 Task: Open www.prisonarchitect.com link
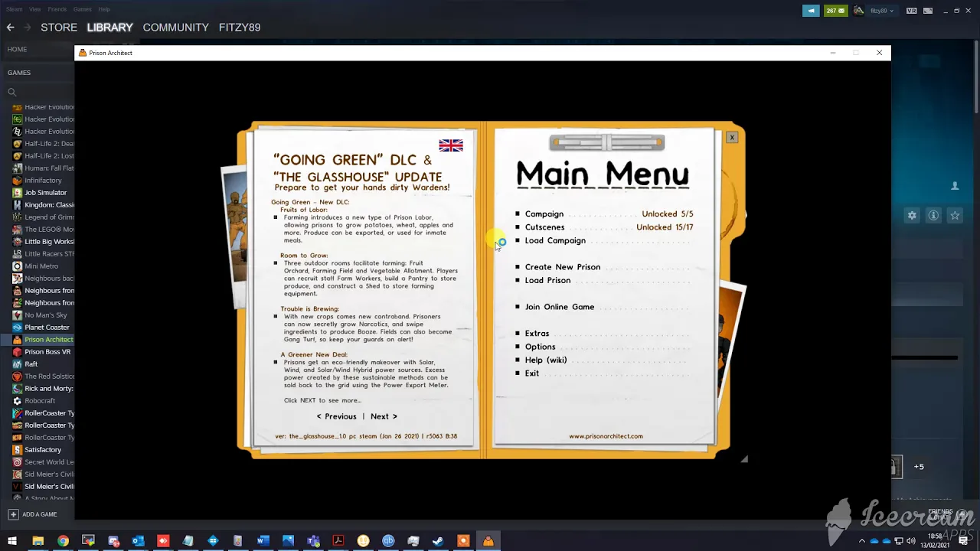[606, 436]
